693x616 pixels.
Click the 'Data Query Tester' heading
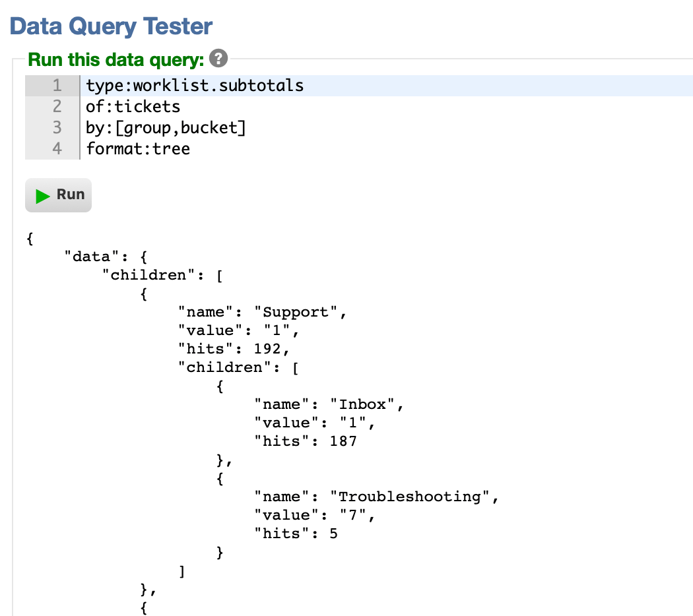tap(111, 26)
